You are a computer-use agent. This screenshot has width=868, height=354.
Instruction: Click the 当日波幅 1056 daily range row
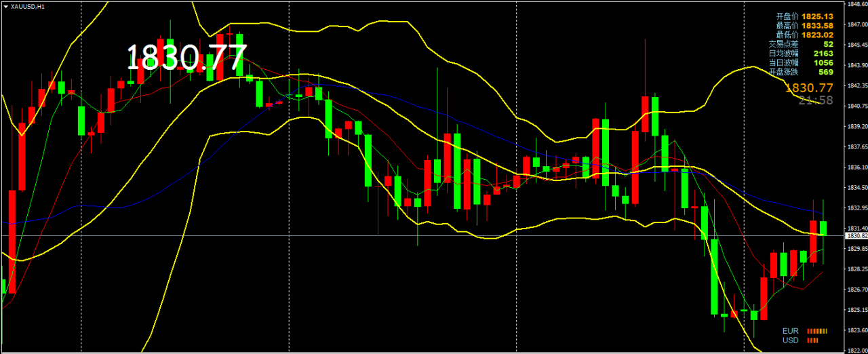(x=801, y=62)
